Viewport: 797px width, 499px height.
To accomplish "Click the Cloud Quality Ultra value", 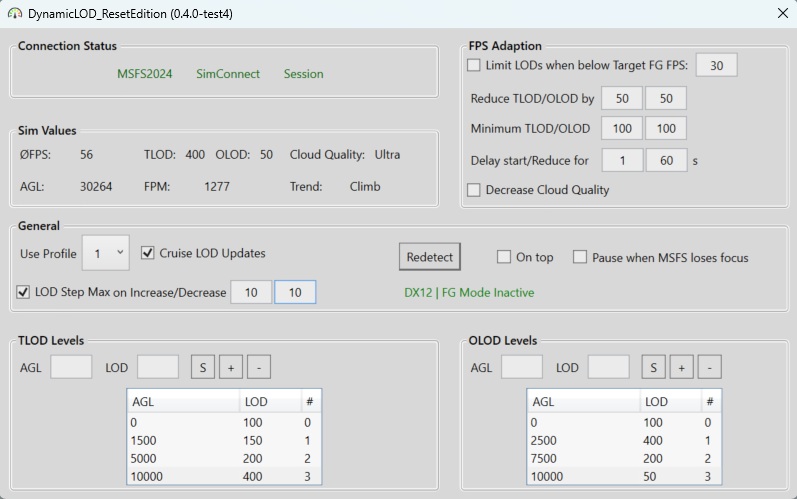I will click(x=387, y=154).
